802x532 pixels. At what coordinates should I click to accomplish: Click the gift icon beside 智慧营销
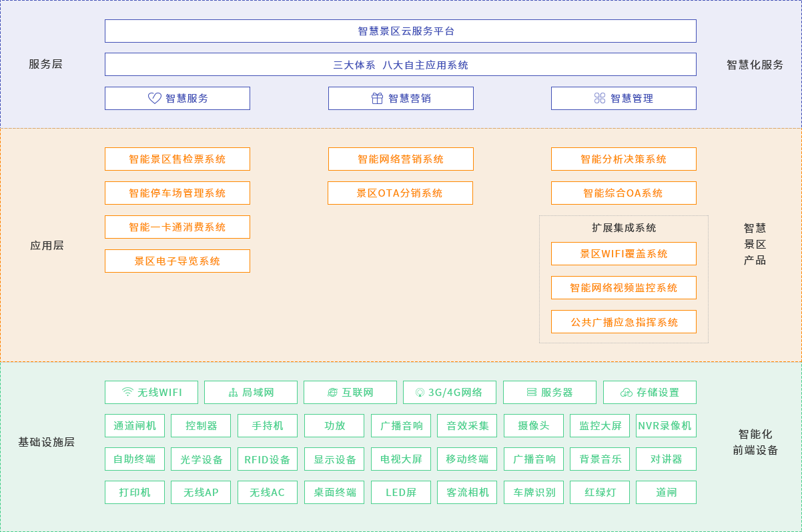pyautogui.click(x=377, y=98)
